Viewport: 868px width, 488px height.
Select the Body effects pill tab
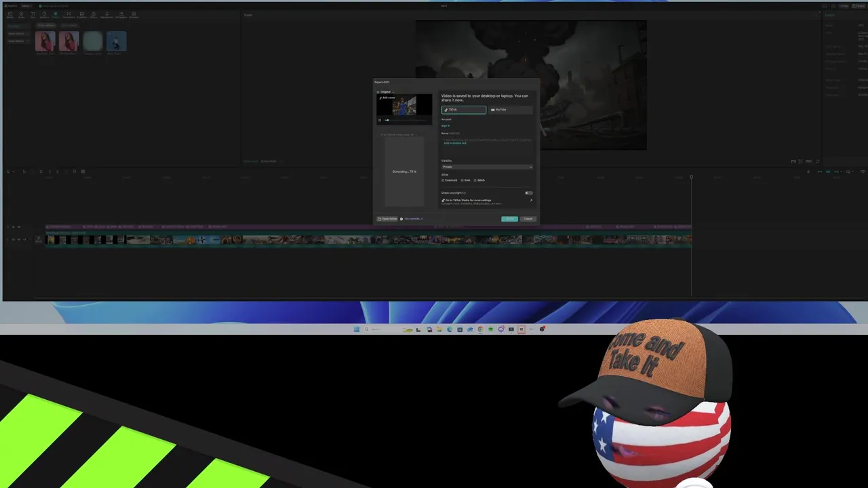click(69, 26)
